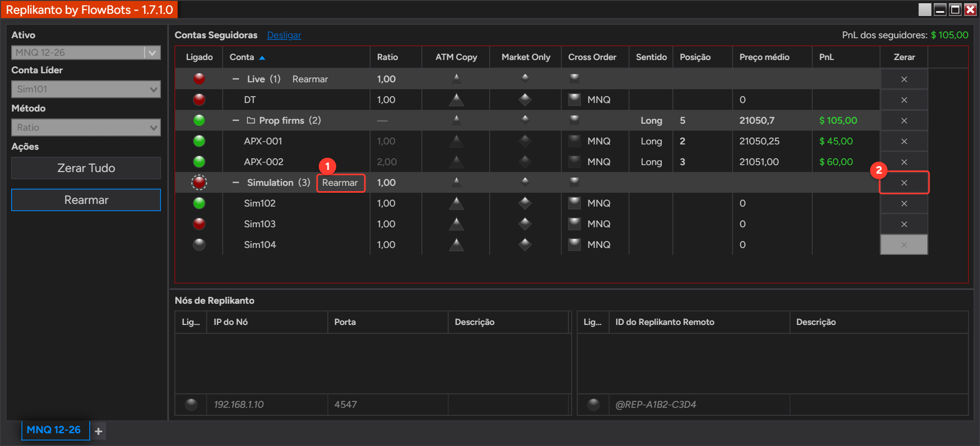This screenshot has height=446, width=980.
Task: Collapse the Live group
Action: point(236,79)
